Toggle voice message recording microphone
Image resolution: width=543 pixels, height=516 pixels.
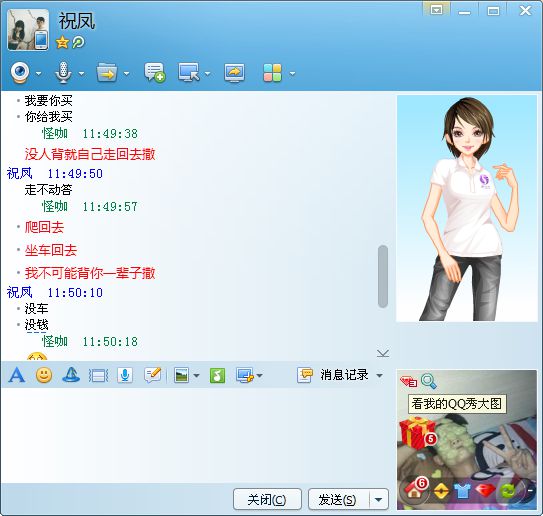click(x=125, y=375)
